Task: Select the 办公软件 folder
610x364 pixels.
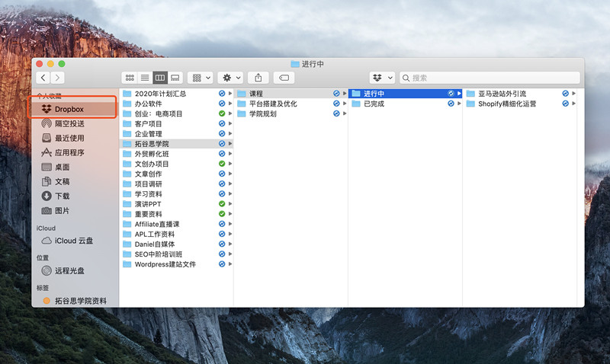Action: (x=176, y=104)
